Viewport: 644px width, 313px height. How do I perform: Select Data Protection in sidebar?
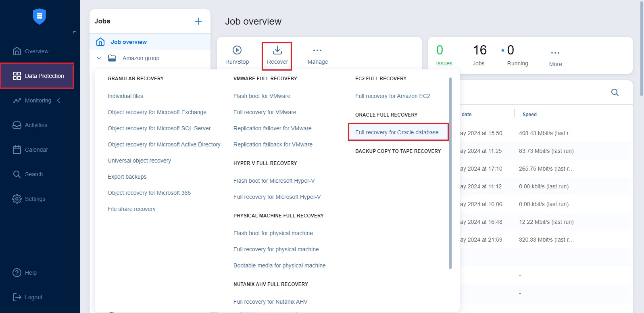tap(37, 76)
